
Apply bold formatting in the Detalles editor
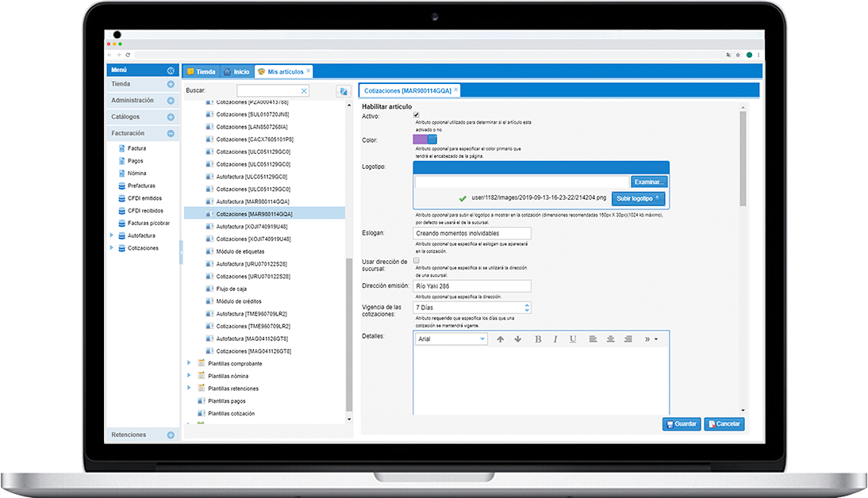[538, 339]
